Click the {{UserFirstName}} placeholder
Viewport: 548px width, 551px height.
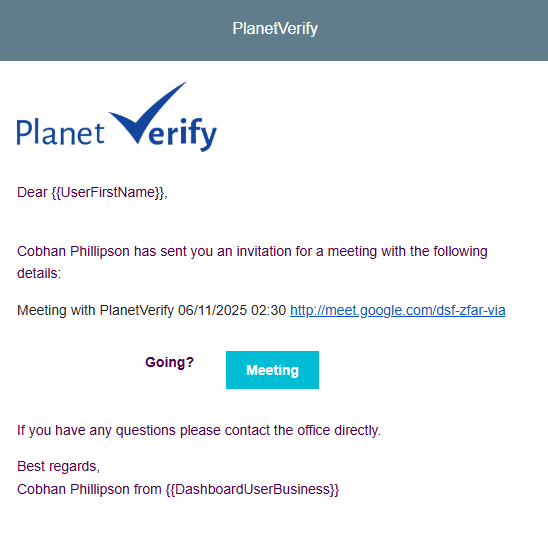coord(108,192)
